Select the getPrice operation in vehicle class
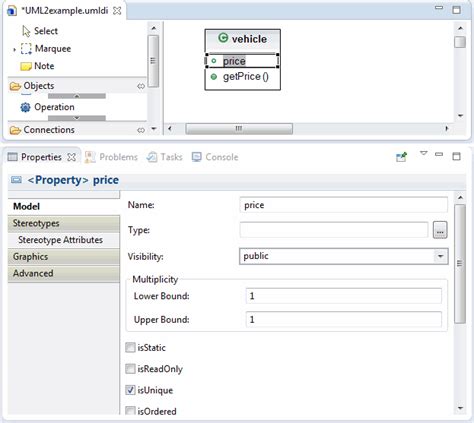Screen dimensions: 474x423 [x=246, y=77]
